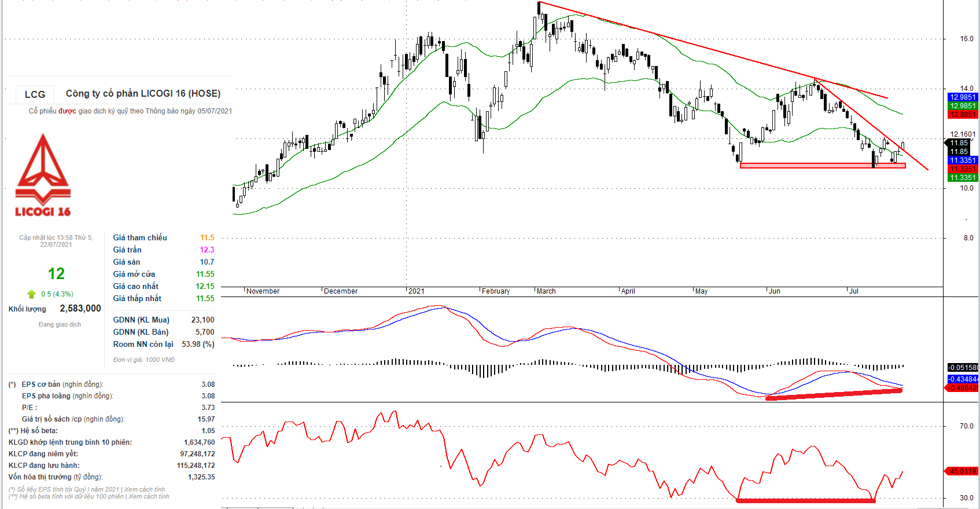The image size is (980, 509).
Task: Click the December label on time axis
Action: (x=341, y=291)
